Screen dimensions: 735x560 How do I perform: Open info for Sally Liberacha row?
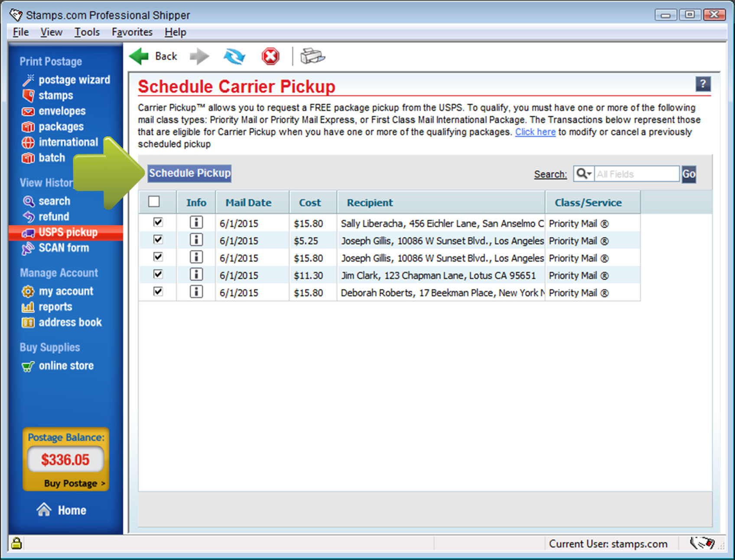point(196,223)
